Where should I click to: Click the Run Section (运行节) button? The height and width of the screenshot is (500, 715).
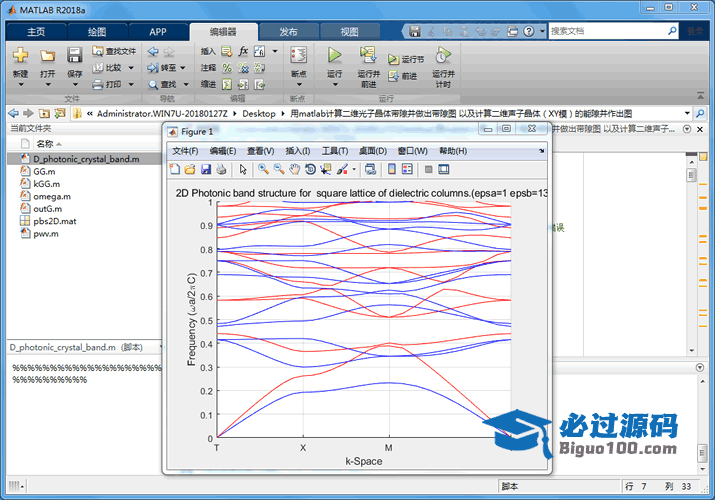click(406, 59)
